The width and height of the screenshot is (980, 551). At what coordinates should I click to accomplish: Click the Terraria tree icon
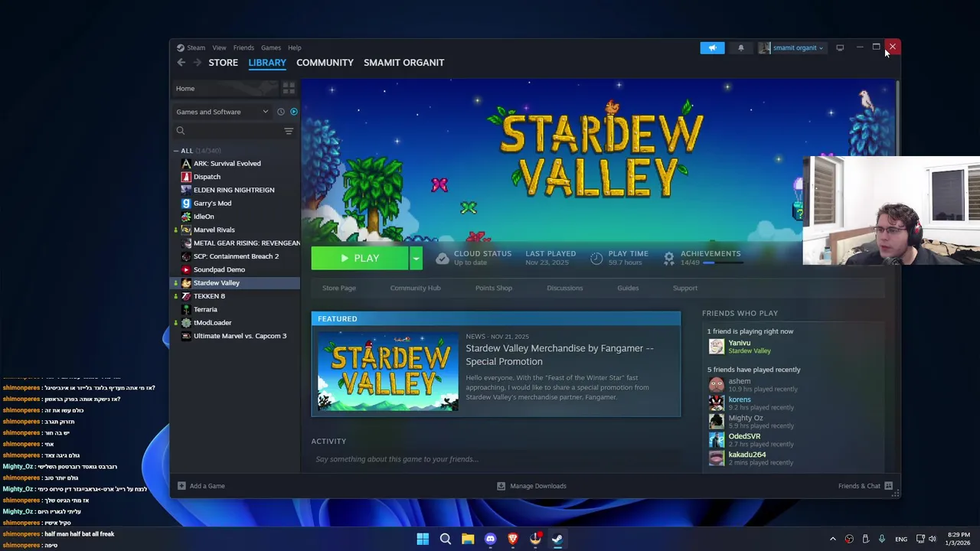[186, 309]
